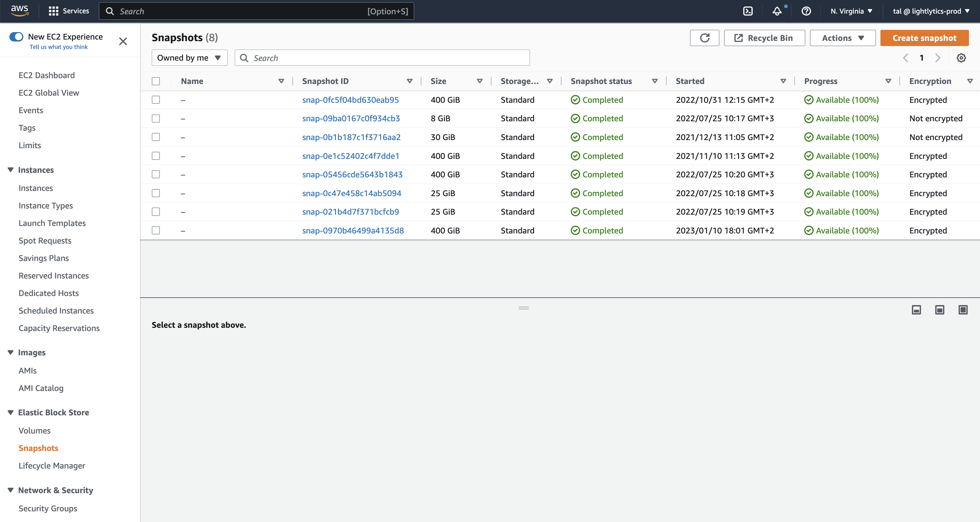Open the AWS Services menu
Screen dimensions: 980x522
pyautogui.click(x=68, y=11)
